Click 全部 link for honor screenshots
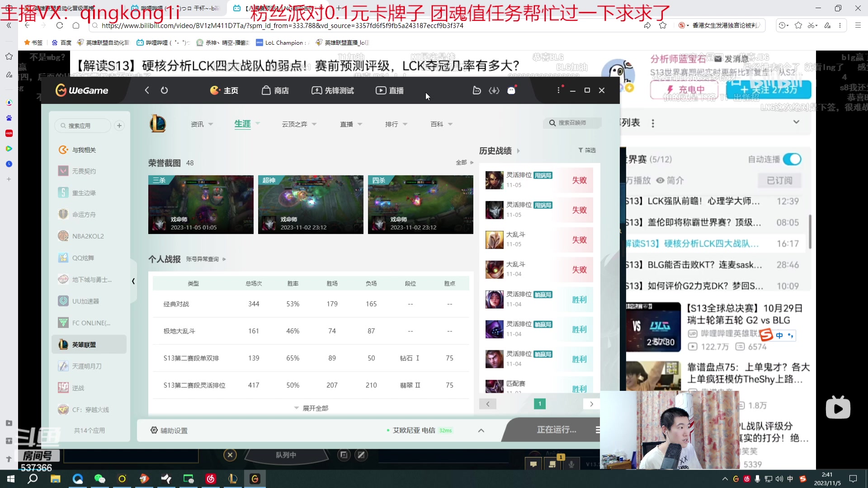Image resolution: width=868 pixels, height=488 pixels. pos(464,163)
